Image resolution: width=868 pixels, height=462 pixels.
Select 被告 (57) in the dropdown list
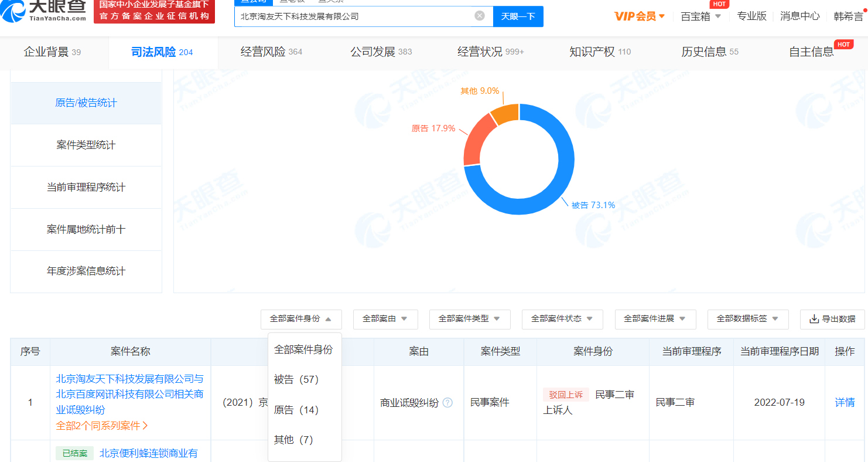tap(296, 380)
